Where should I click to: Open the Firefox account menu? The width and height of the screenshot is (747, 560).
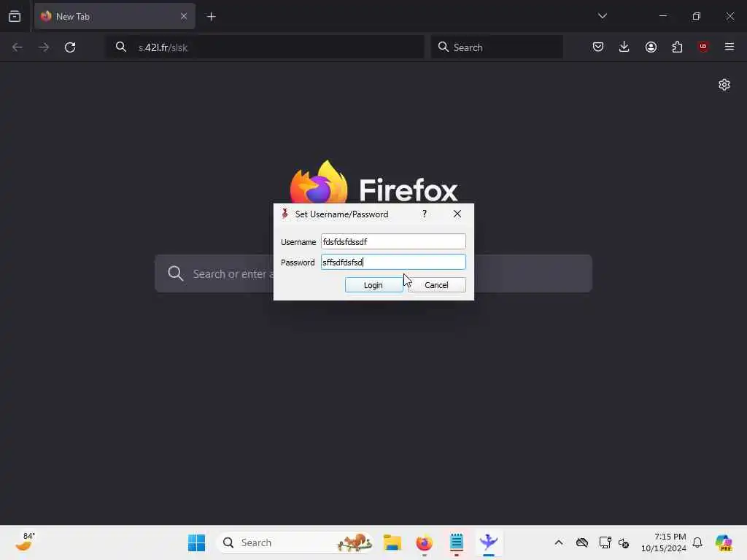click(651, 47)
